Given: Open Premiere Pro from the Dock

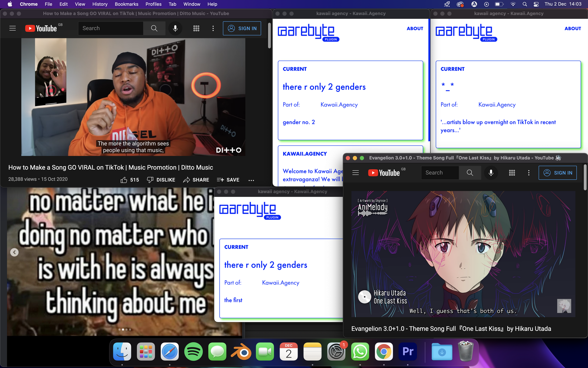Looking at the screenshot, I should click(x=408, y=352).
